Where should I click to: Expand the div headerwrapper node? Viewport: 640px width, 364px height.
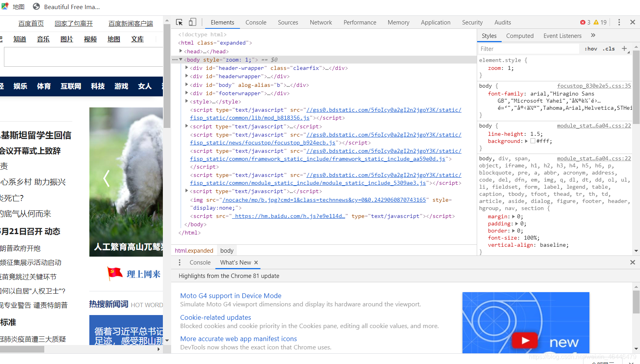(x=187, y=76)
